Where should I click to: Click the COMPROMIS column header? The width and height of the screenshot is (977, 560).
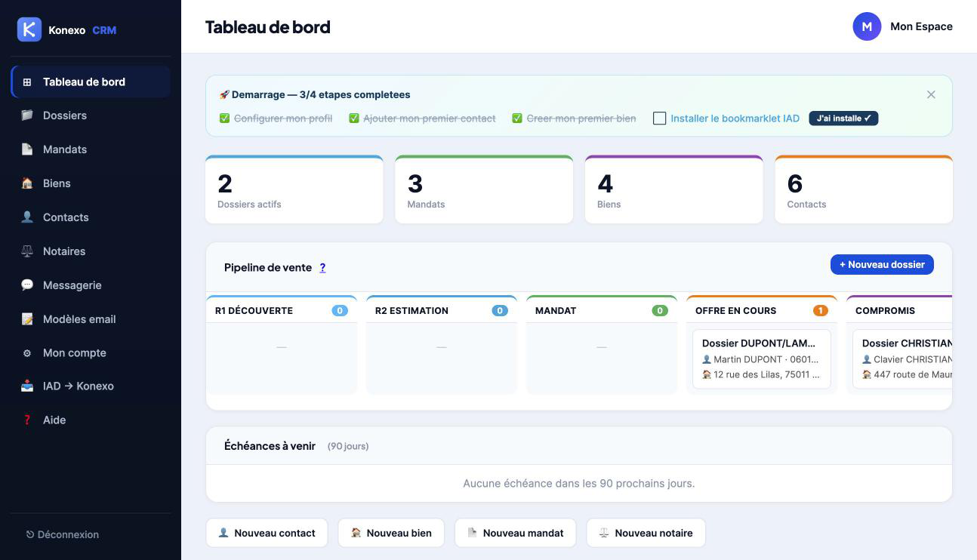(900, 310)
